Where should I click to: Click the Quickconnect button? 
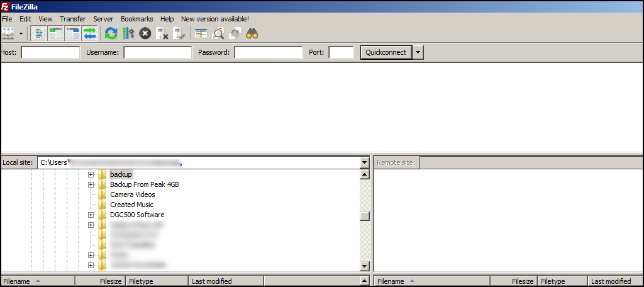(x=386, y=53)
